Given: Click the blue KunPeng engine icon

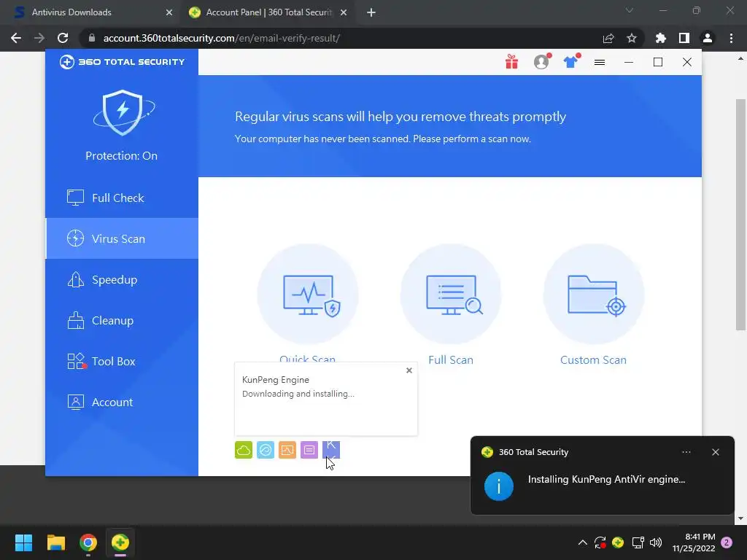Looking at the screenshot, I should coord(331,450).
